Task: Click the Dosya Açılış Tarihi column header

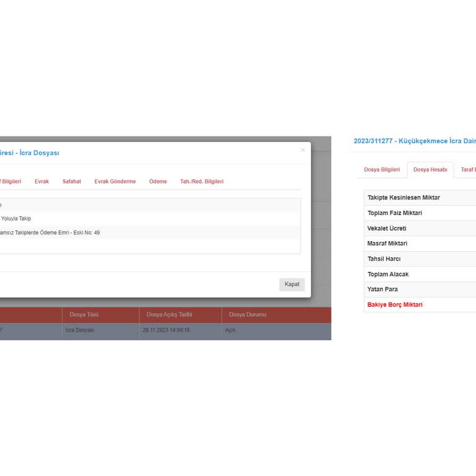Action: tap(180, 315)
